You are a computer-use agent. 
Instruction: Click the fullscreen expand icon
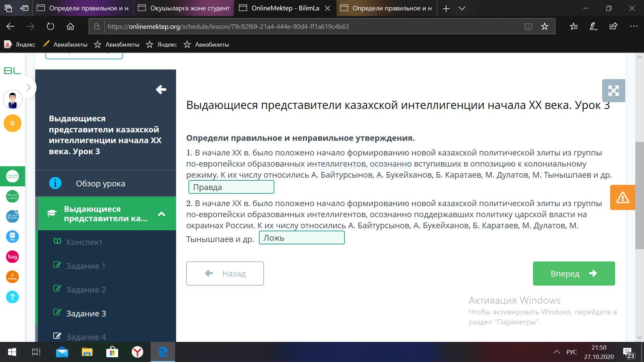point(613,90)
